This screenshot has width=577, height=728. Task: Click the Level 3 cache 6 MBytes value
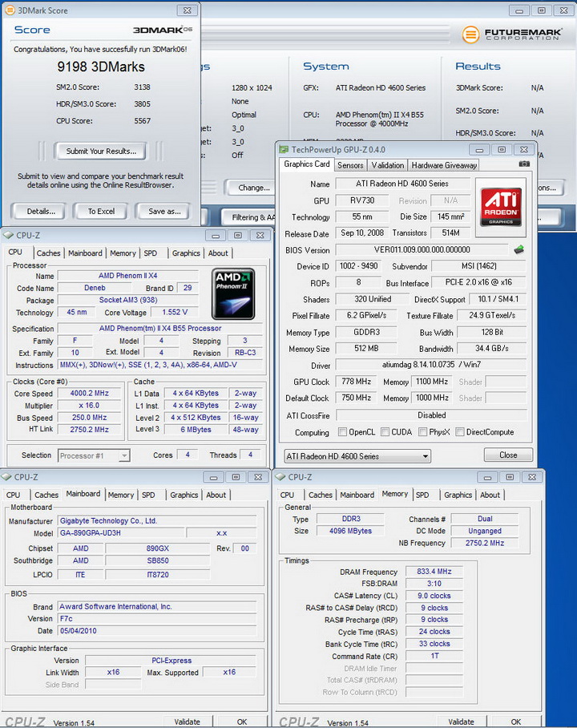(196, 430)
